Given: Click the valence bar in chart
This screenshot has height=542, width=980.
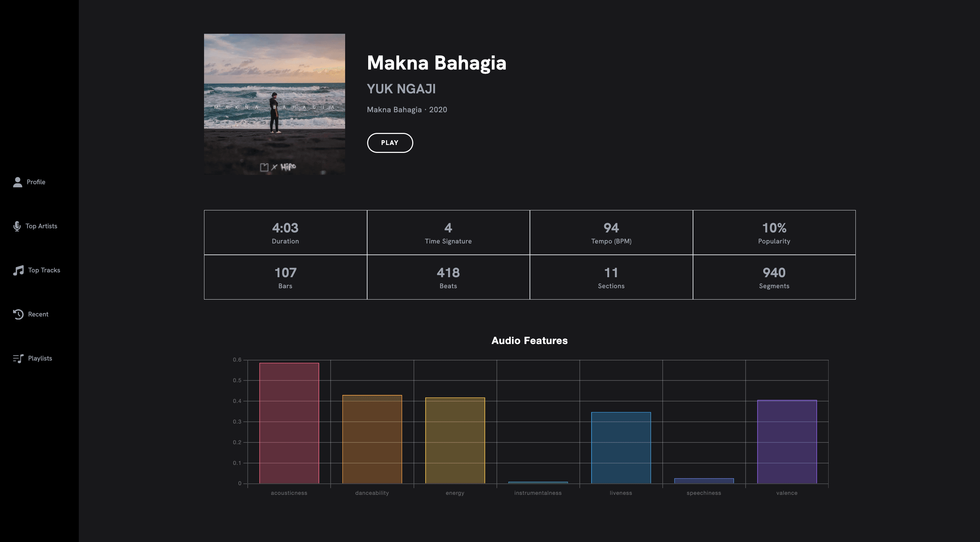Looking at the screenshot, I should [x=786, y=441].
